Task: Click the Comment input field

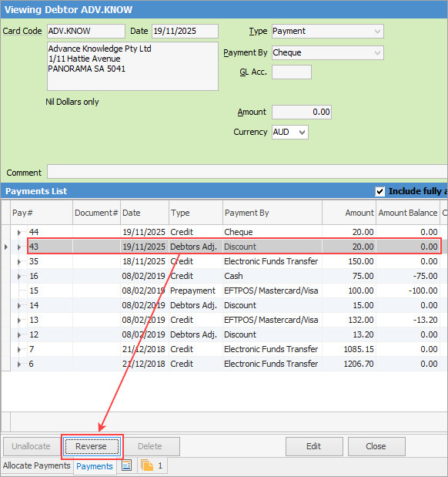Action: 247,172
